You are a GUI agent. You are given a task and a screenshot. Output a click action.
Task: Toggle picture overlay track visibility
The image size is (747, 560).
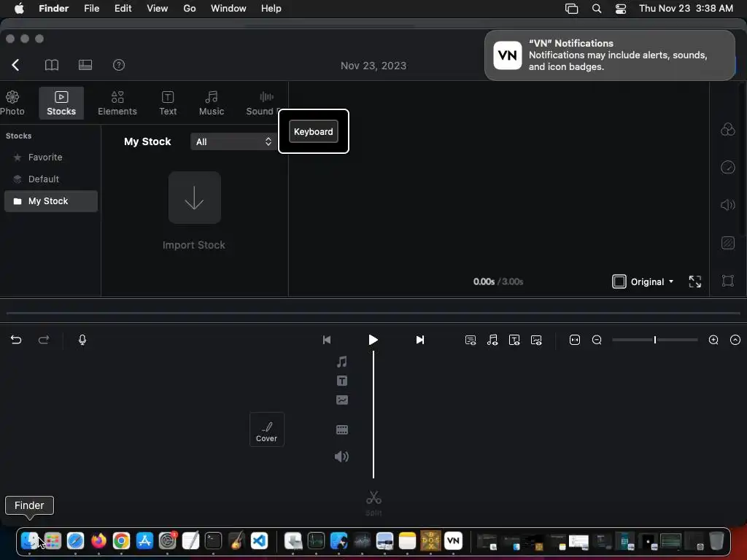click(x=536, y=340)
